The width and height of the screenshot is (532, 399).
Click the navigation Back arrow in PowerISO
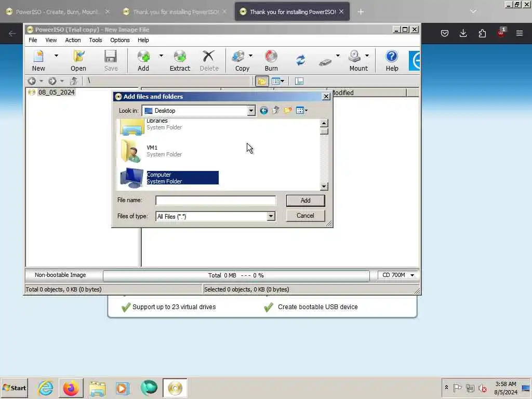click(x=32, y=81)
